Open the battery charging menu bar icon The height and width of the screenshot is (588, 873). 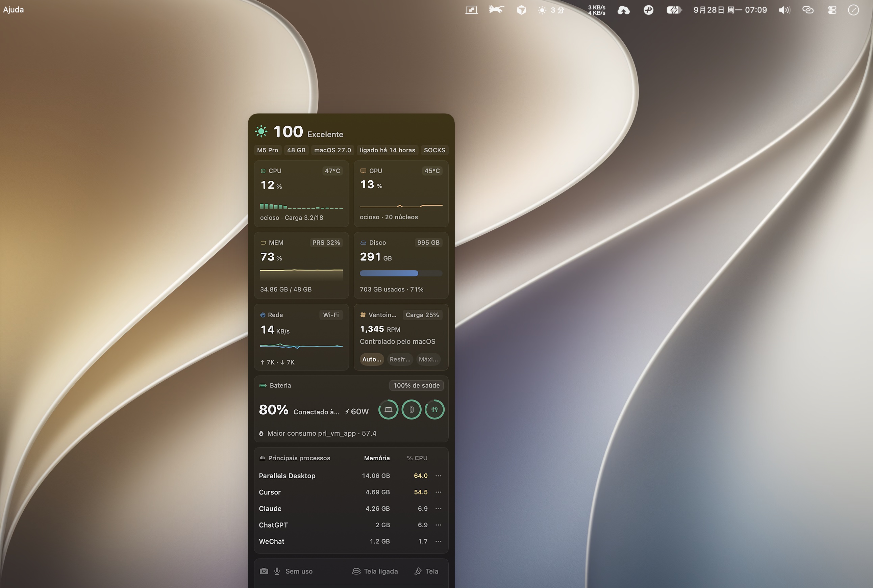tap(674, 10)
